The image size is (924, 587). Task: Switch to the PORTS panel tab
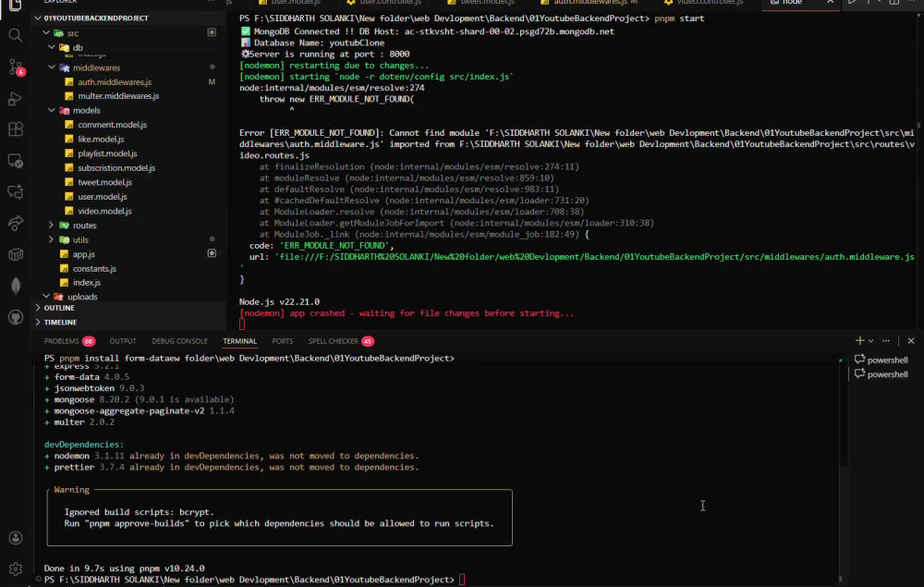282,341
